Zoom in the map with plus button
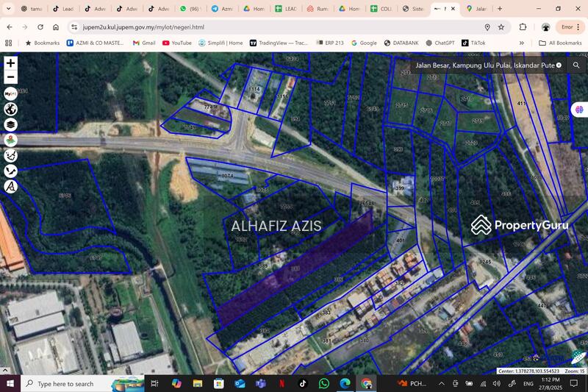Image resolution: width=588 pixels, height=392 pixels. pos(10,63)
